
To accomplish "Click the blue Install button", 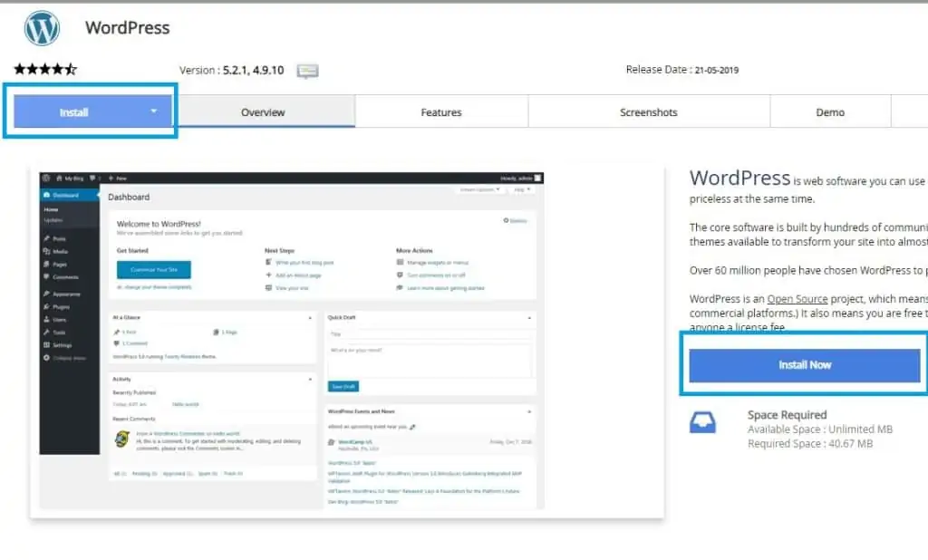I will pyautogui.click(x=93, y=111).
